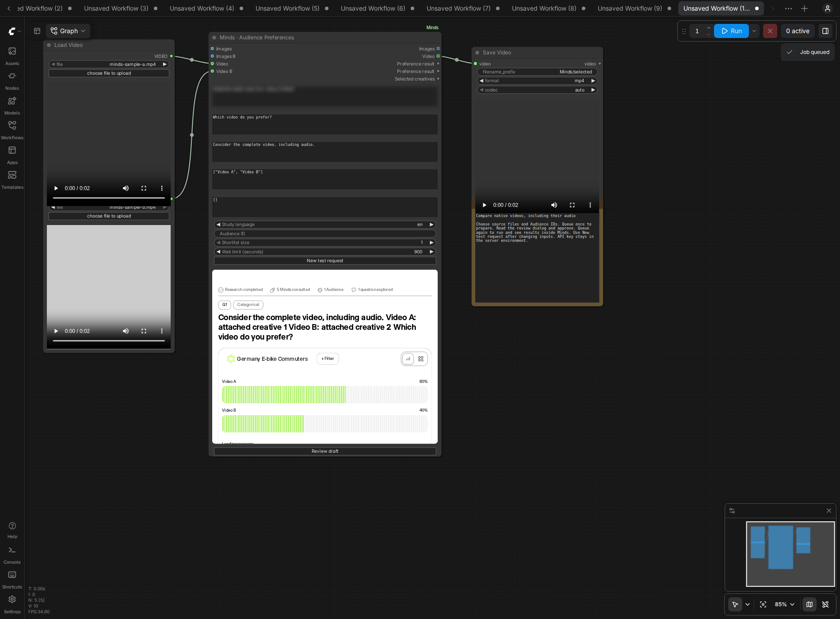This screenshot has width=840, height=619.
Task: Switch to Unsaved Workflow (9) tab
Action: 630,8
